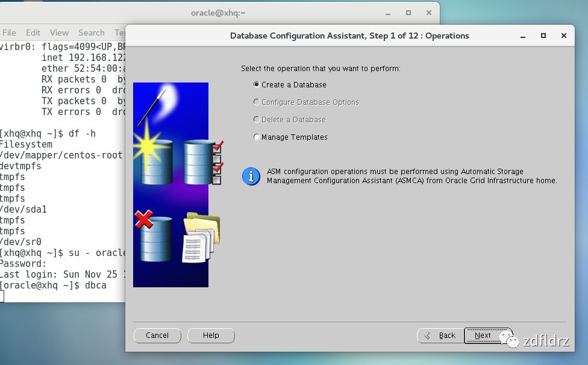Click the '/dev/sr0' line in terminal
Screen dimensions: 588x365
(x=20, y=242)
